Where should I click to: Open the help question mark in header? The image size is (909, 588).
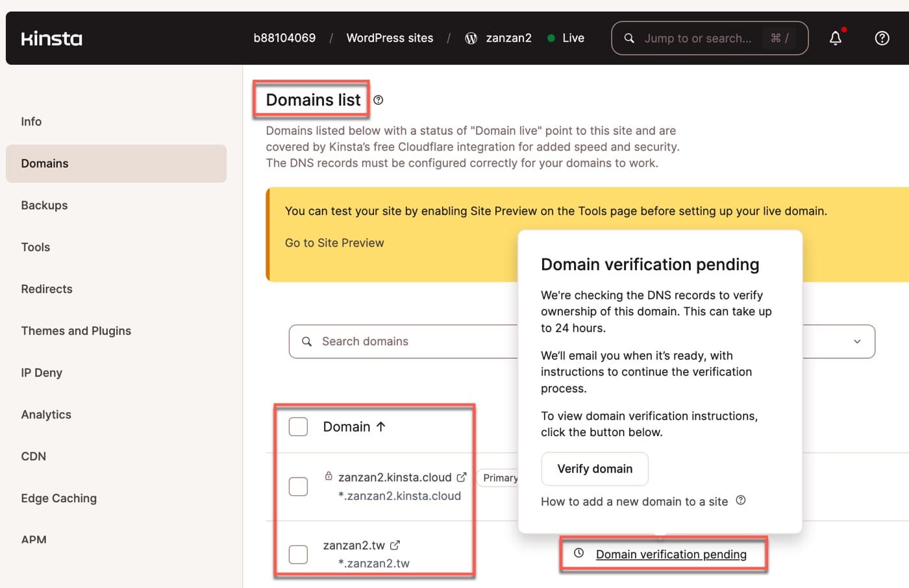[x=882, y=38]
